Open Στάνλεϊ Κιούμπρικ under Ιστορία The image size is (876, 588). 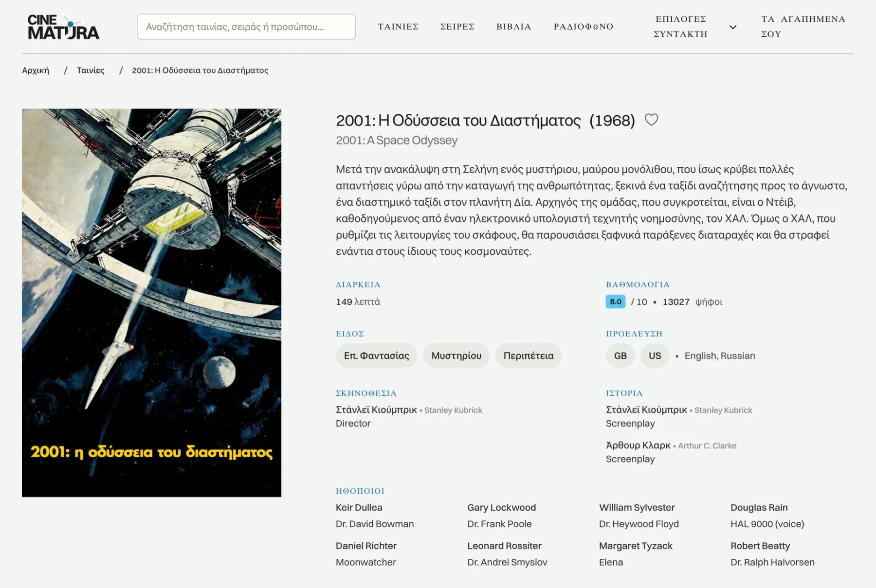(646, 410)
